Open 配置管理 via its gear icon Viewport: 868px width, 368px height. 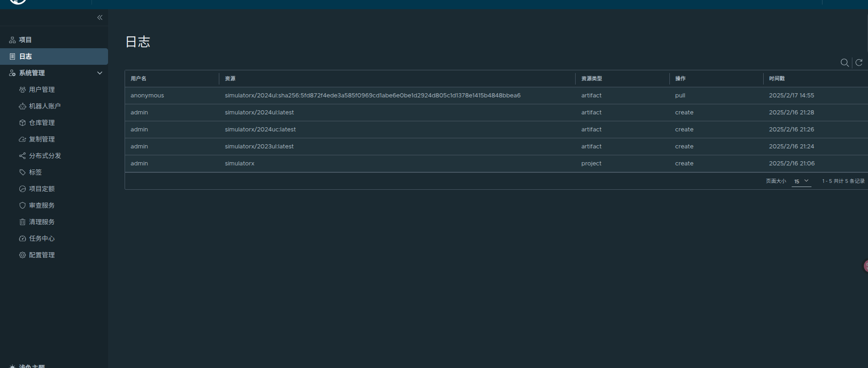[x=23, y=255]
